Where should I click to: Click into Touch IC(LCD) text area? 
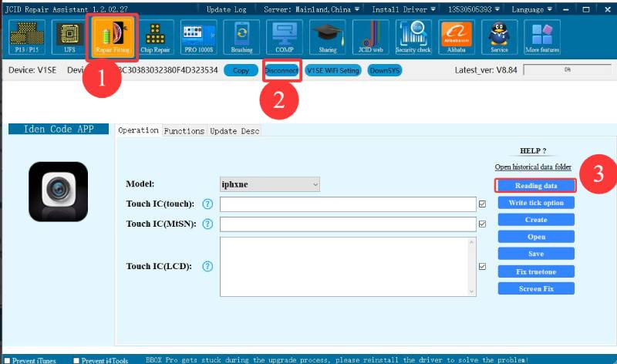(344, 266)
